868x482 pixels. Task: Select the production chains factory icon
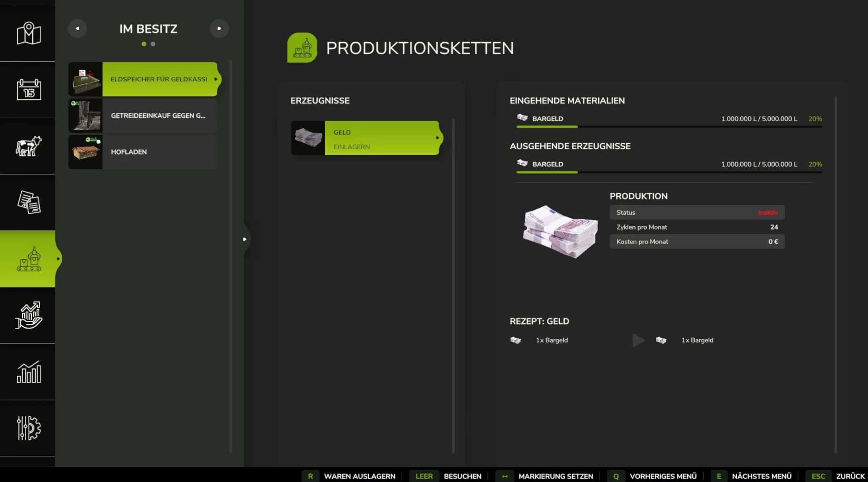pyautogui.click(x=28, y=259)
